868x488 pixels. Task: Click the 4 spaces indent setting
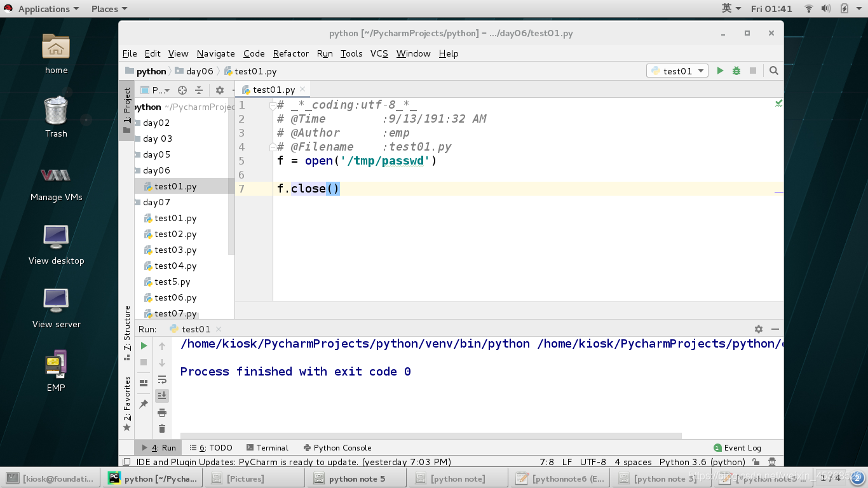point(633,462)
